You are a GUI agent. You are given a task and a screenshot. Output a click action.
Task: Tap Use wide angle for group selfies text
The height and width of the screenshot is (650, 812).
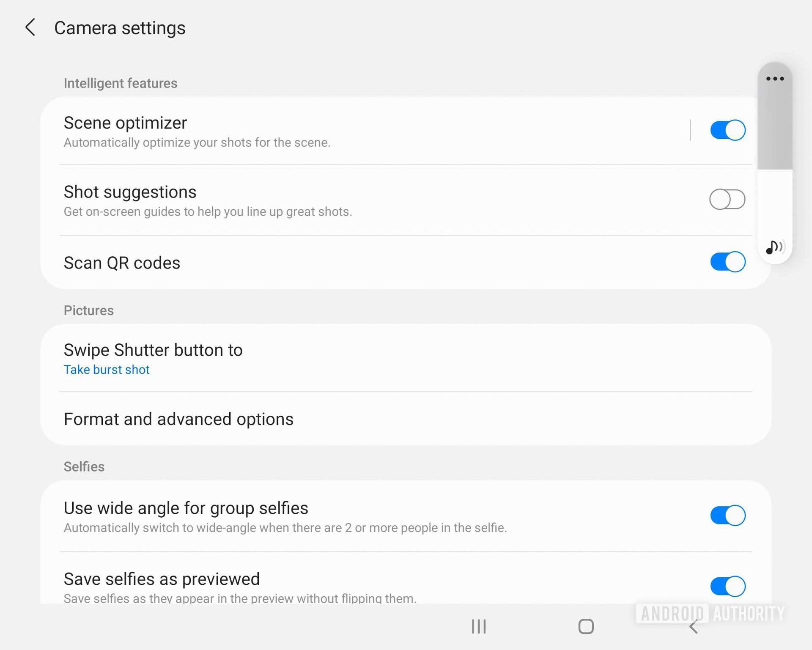pos(186,508)
